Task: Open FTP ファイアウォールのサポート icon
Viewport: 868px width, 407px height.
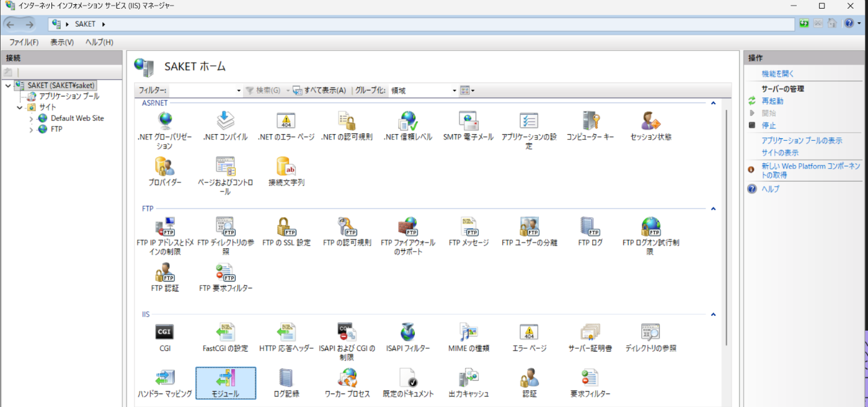Action: [407, 236]
